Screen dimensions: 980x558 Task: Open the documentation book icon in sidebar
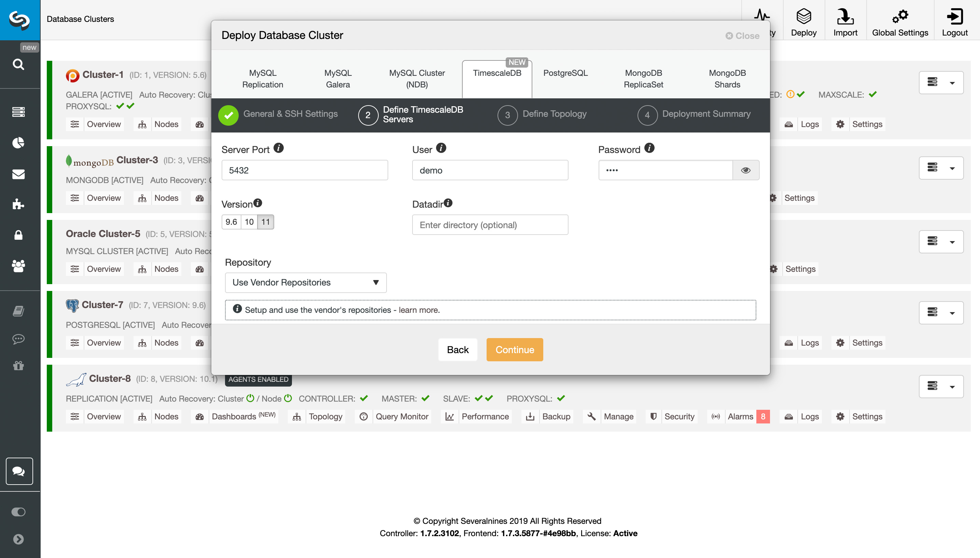(x=18, y=311)
